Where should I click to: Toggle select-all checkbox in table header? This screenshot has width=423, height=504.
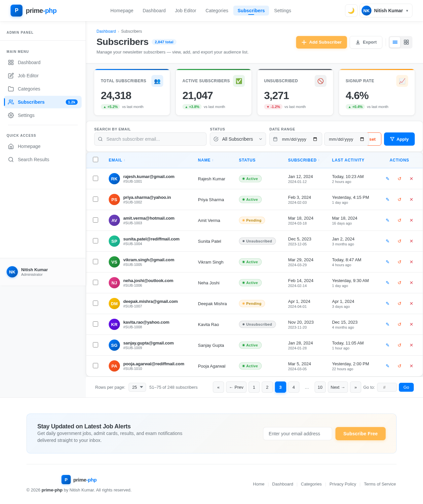click(96, 160)
